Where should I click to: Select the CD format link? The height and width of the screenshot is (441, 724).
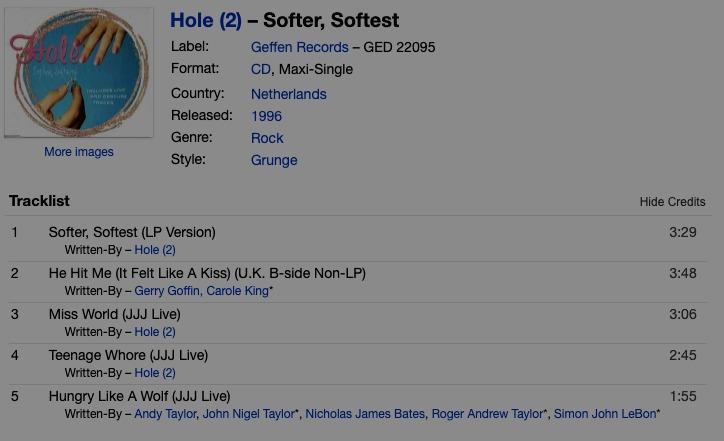(260, 69)
